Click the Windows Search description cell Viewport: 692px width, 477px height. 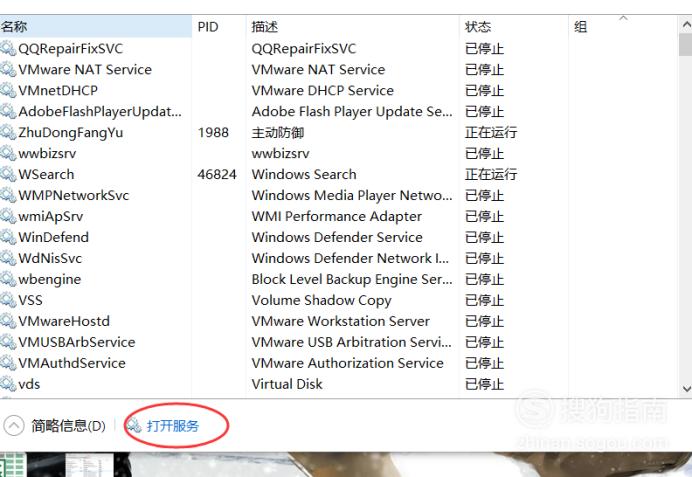coord(304,174)
